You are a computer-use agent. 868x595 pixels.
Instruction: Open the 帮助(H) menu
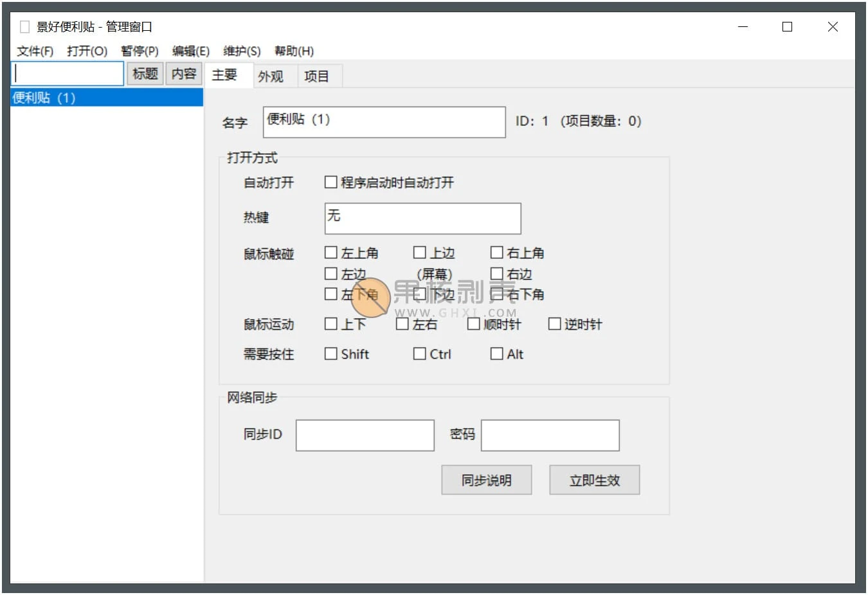(294, 51)
